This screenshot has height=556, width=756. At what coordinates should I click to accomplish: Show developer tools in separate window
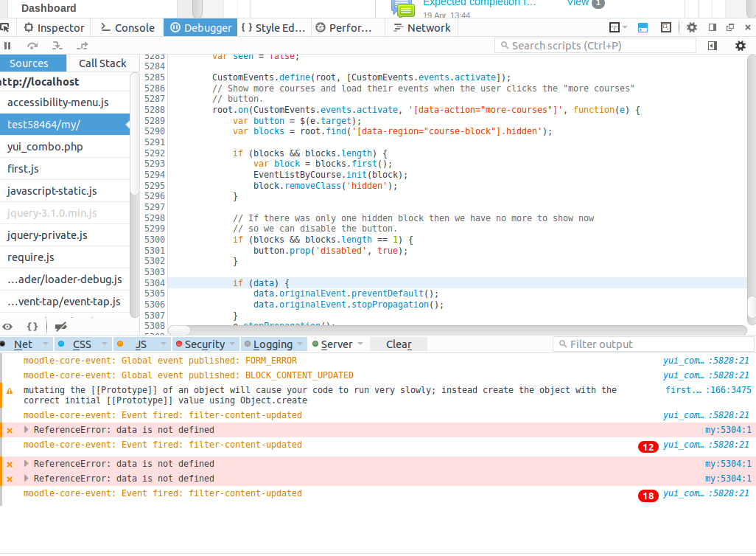(730, 27)
